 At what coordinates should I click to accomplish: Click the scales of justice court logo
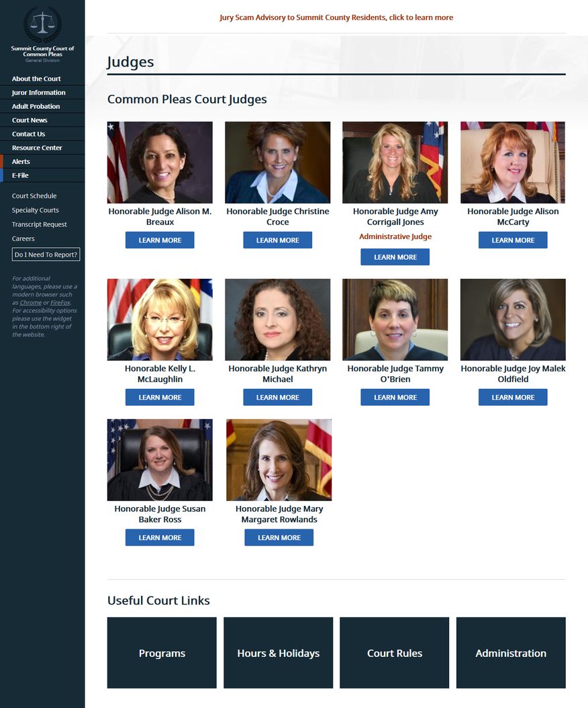(42, 24)
